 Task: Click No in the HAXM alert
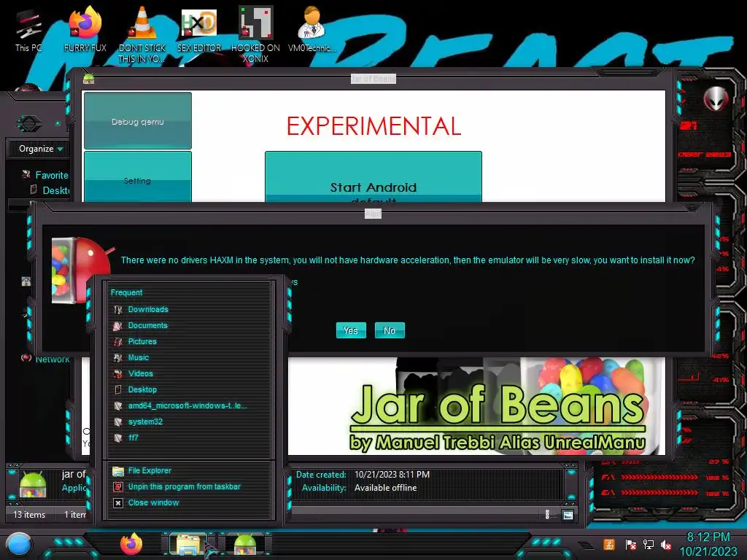pos(390,330)
